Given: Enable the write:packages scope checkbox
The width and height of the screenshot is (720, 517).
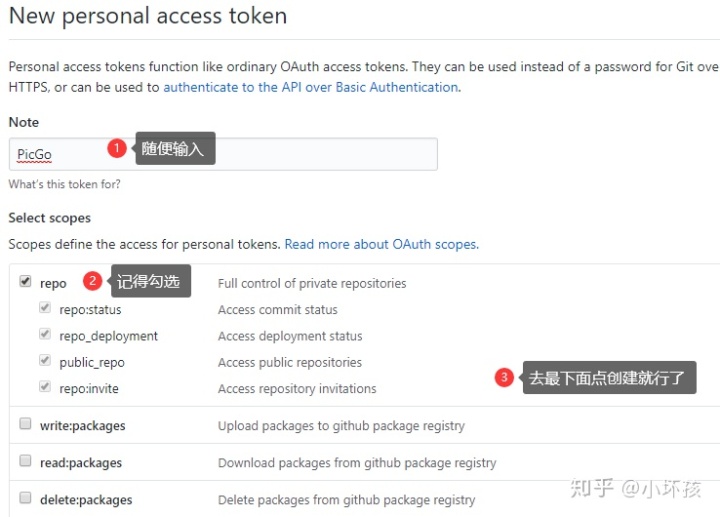Looking at the screenshot, I should [x=25, y=424].
